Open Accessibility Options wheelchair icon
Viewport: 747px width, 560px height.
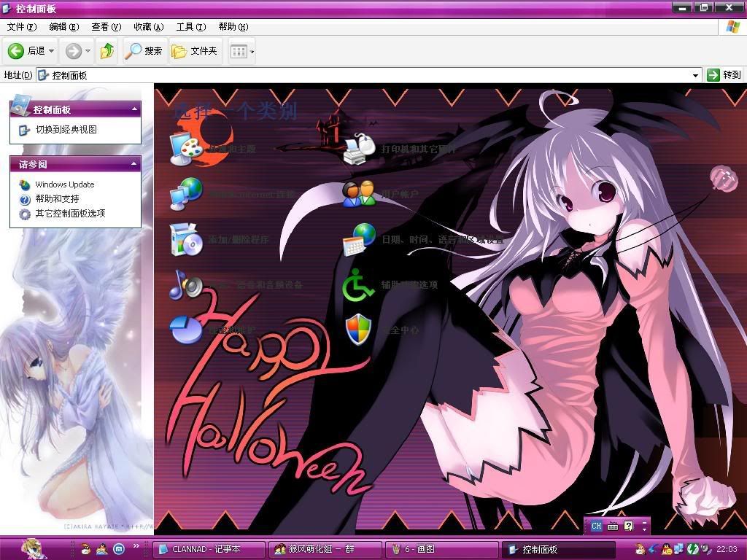coord(358,284)
